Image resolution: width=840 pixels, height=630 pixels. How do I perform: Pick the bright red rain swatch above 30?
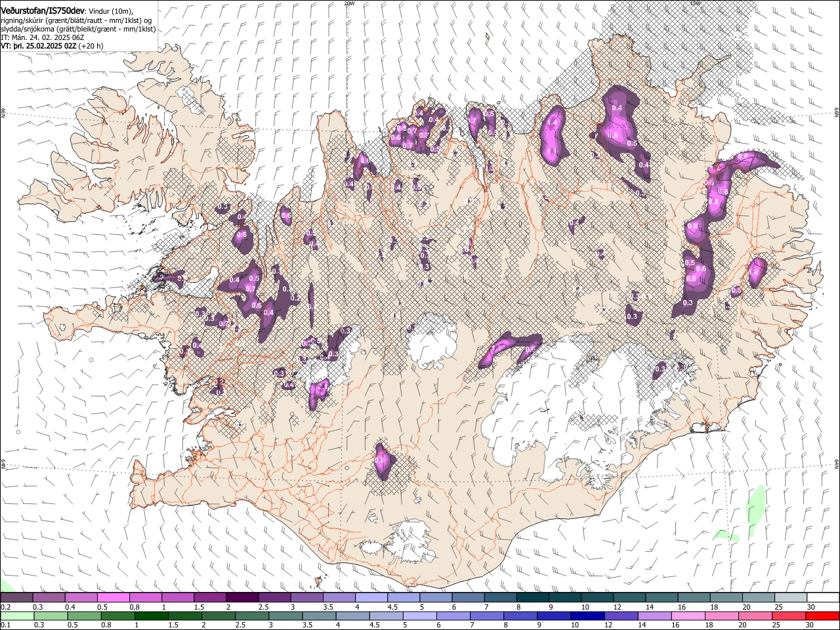822,616
